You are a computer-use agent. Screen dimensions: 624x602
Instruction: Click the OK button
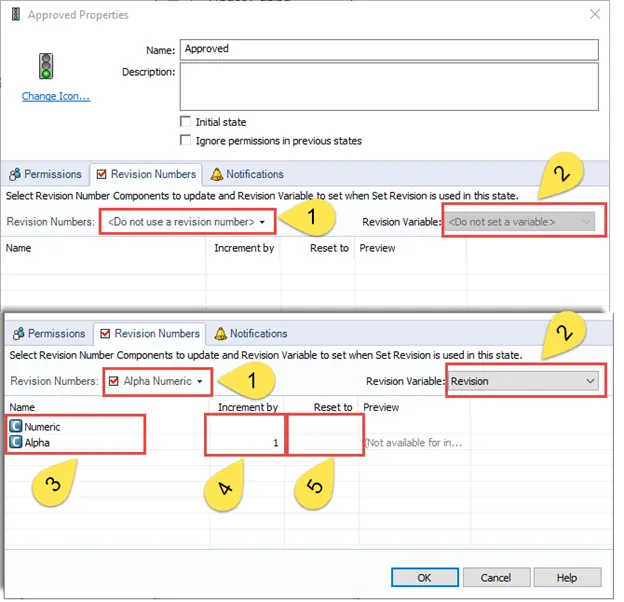click(x=425, y=577)
